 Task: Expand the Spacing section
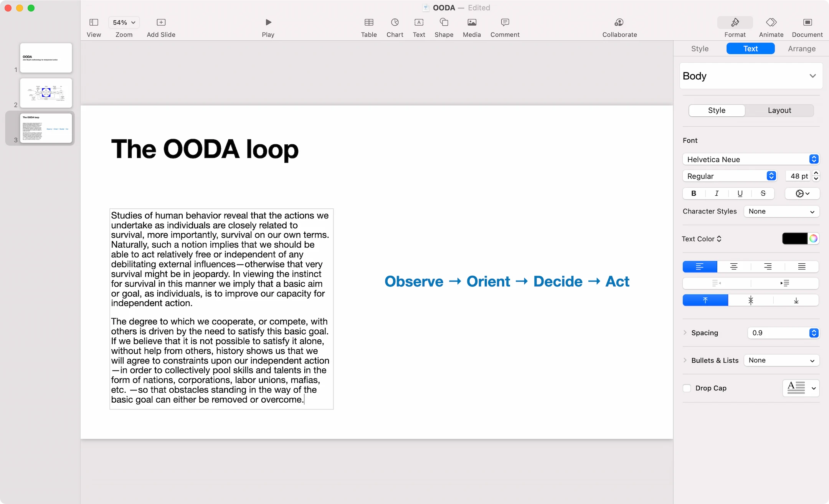[x=685, y=333]
